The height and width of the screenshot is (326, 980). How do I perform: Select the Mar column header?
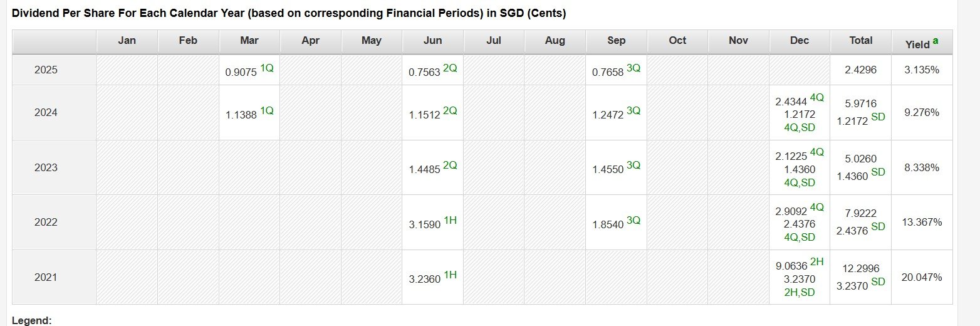click(x=249, y=41)
